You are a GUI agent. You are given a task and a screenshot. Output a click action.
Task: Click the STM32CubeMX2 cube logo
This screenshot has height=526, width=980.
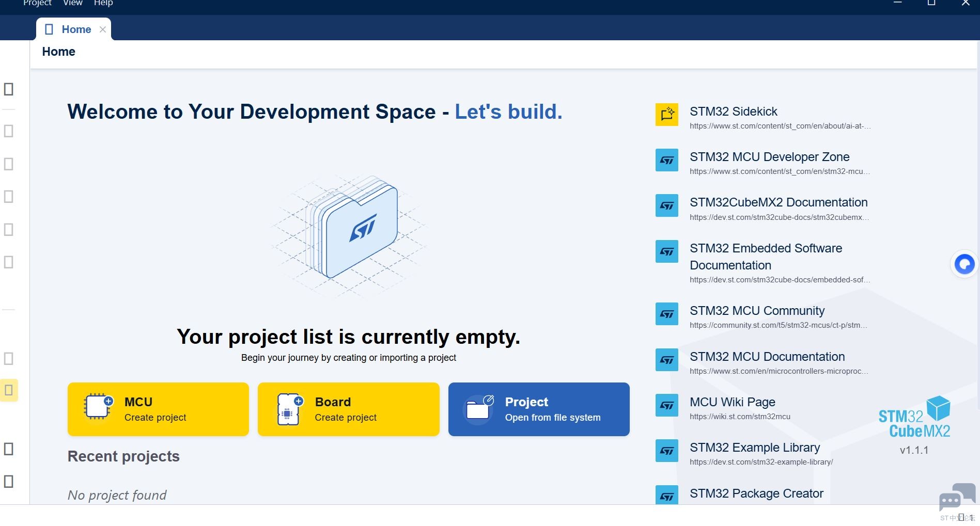(x=914, y=417)
